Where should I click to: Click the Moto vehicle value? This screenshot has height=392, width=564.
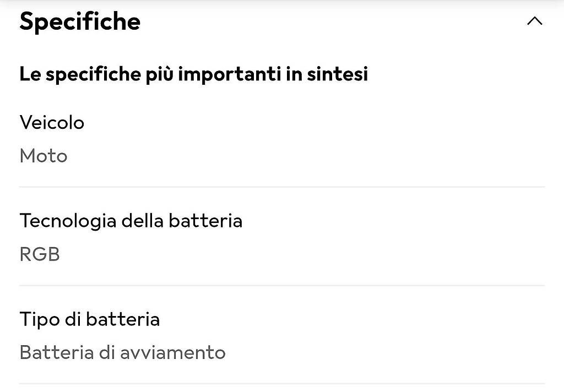point(44,156)
